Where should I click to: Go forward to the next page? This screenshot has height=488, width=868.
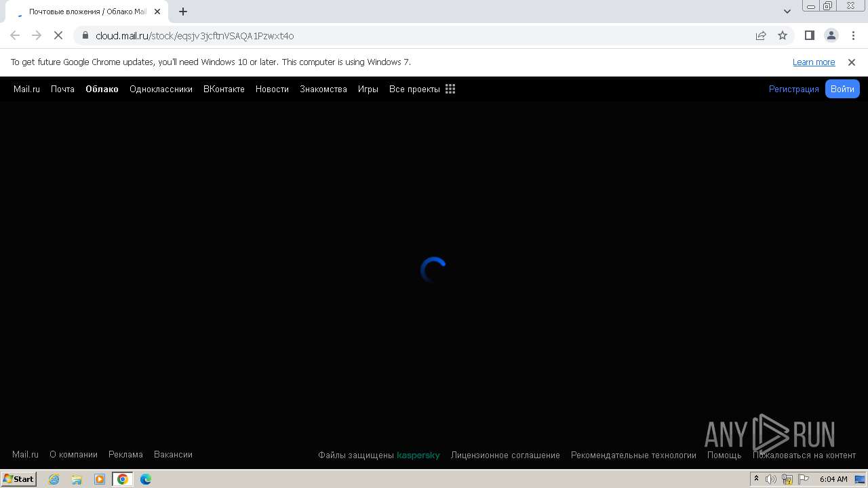click(x=37, y=35)
